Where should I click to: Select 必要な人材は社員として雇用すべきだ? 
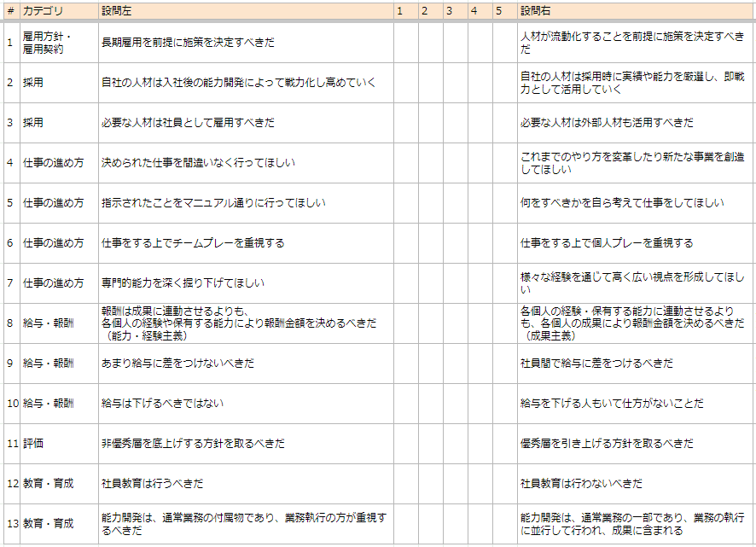tap(246, 123)
